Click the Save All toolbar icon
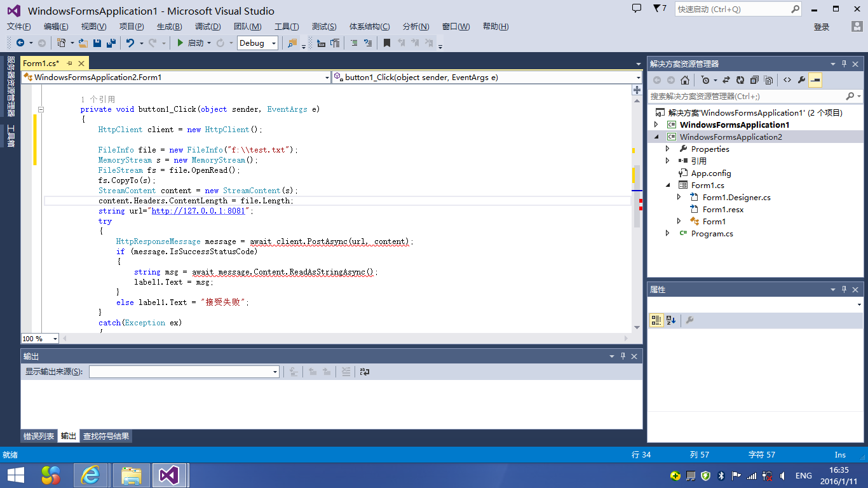 [111, 43]
